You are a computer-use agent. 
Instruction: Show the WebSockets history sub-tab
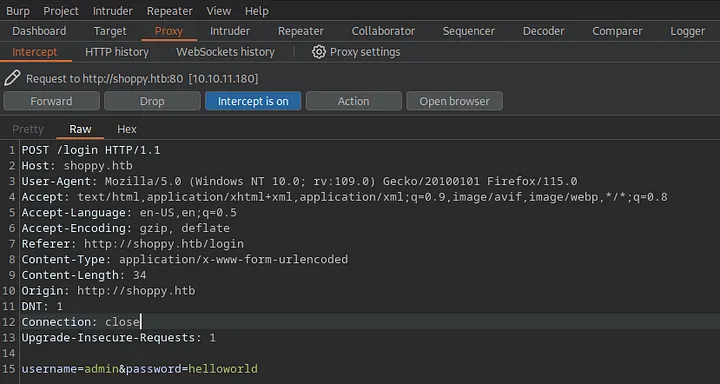(225, 52)
